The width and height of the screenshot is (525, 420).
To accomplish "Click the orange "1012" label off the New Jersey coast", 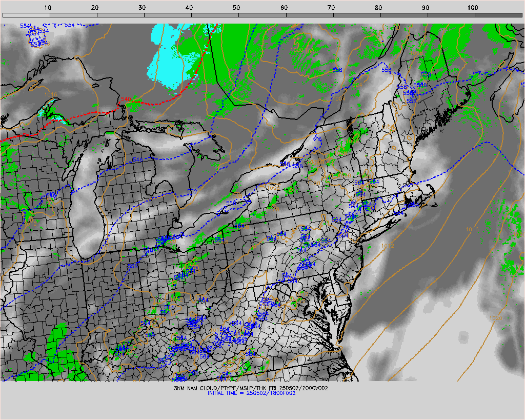I will (x=388, y=246).
